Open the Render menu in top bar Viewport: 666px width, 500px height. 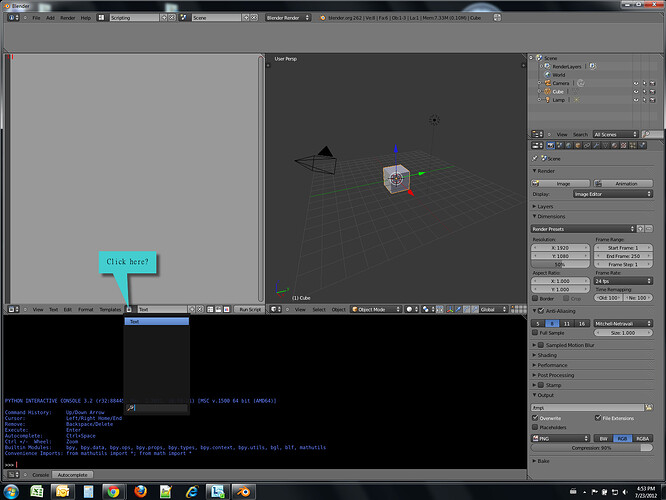[68, 18]
